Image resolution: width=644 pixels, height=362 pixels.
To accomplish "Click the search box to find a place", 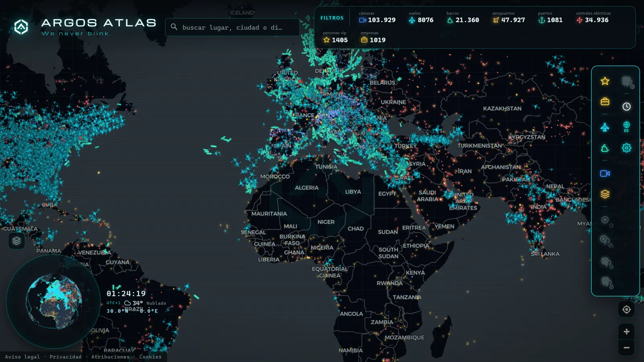I will coord(232,27).
